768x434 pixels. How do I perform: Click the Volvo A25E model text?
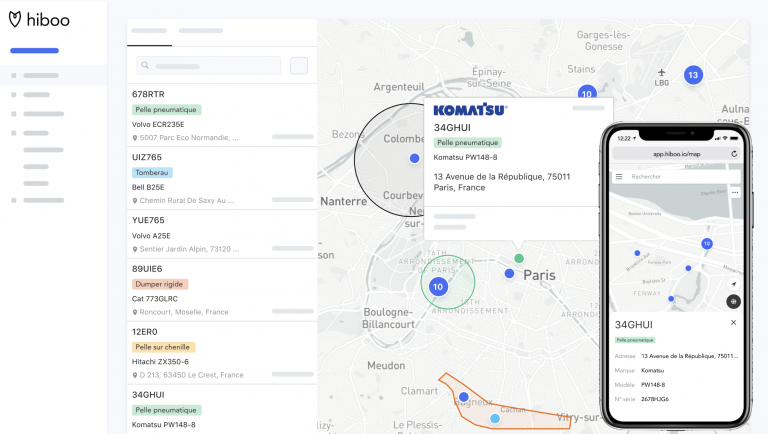(x=151, y=236)
